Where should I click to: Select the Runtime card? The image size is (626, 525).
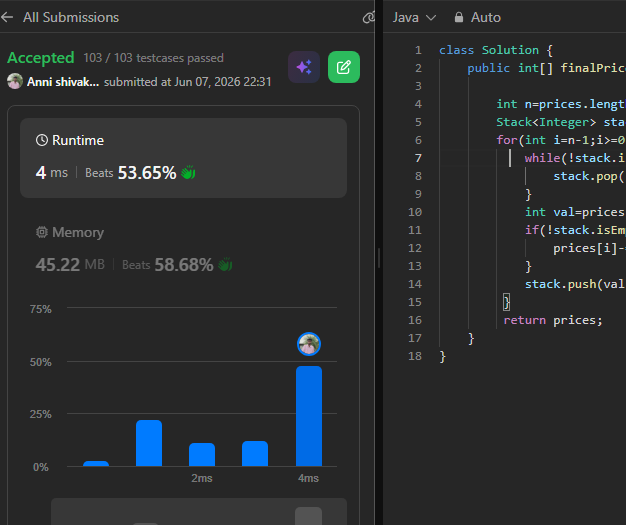(x=183, y=158)
